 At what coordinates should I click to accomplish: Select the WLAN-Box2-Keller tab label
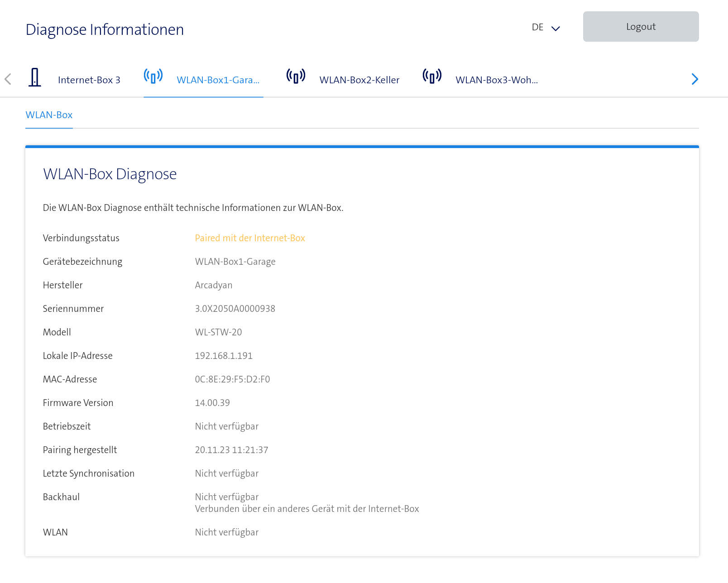(x=359, y=80)
